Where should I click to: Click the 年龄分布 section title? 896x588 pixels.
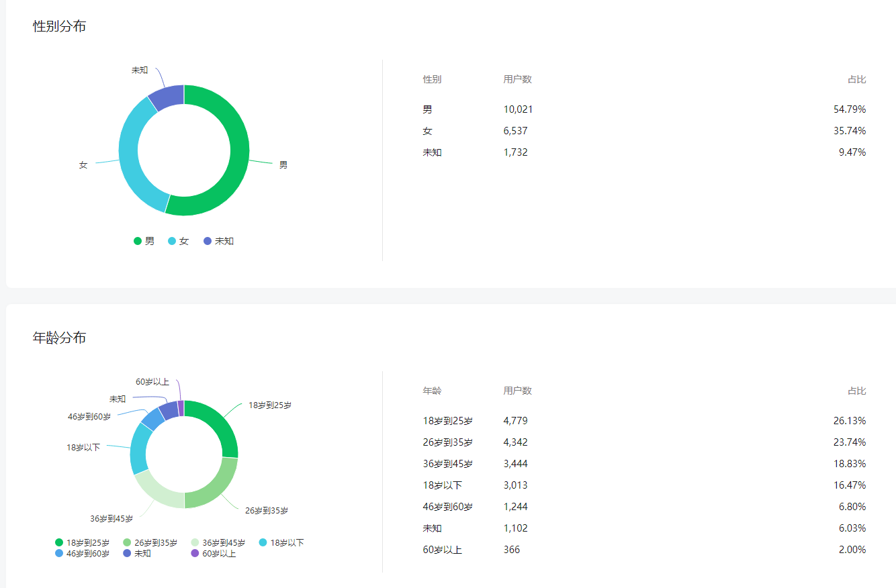pyautogui.click(x=60, y=338)
